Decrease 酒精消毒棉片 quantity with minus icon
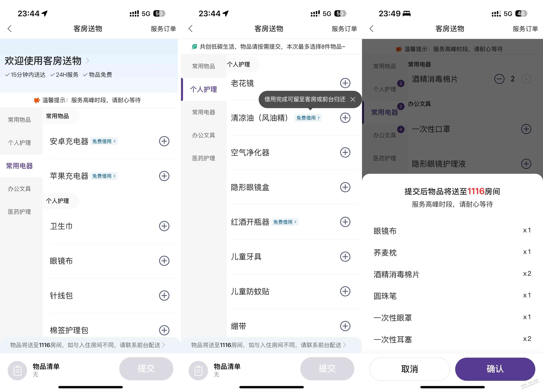 coord(499,79)
